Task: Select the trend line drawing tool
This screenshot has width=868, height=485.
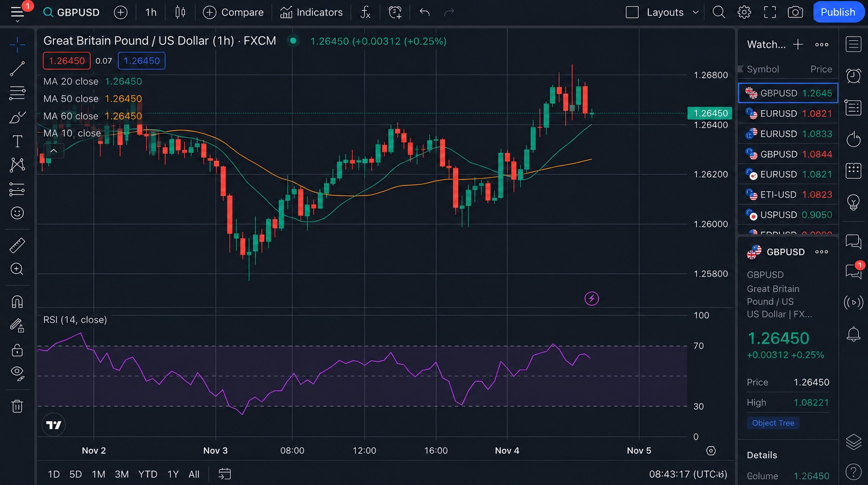Action: 17,69
